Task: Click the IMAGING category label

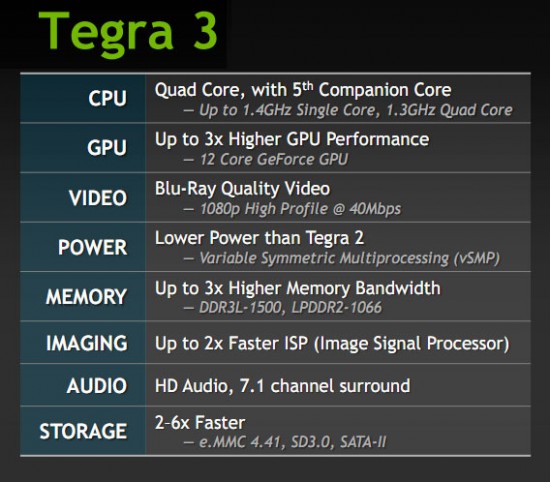Action: click(x=87, y=343)
